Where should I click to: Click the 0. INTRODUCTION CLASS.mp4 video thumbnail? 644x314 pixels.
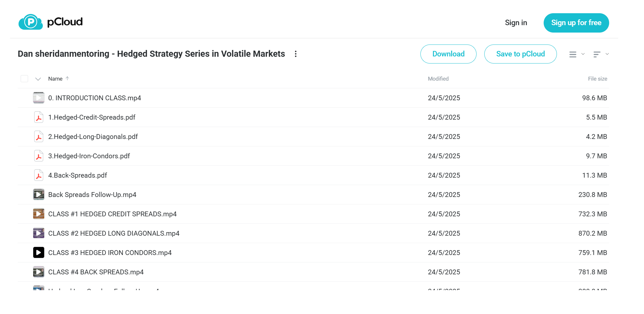39,98
